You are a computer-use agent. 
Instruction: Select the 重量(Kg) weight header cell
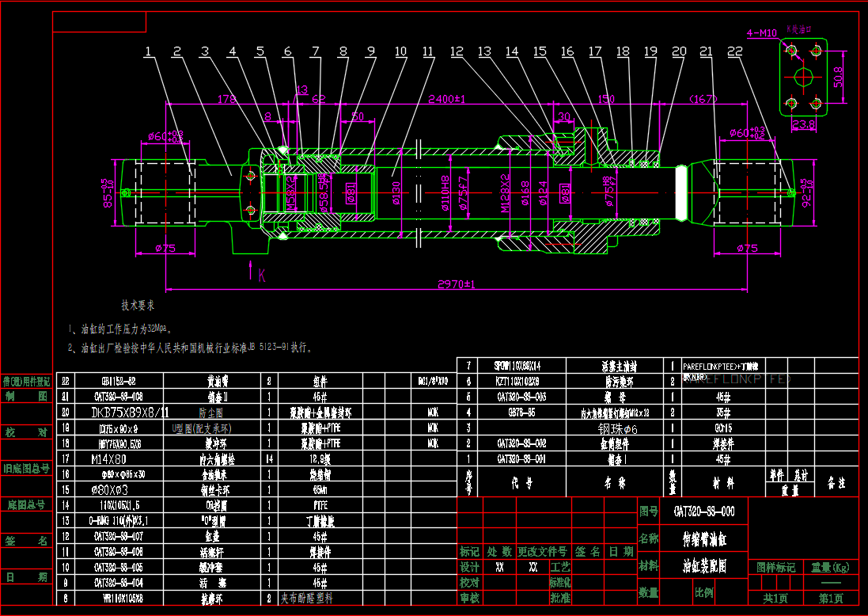click(x=830, y=567)
